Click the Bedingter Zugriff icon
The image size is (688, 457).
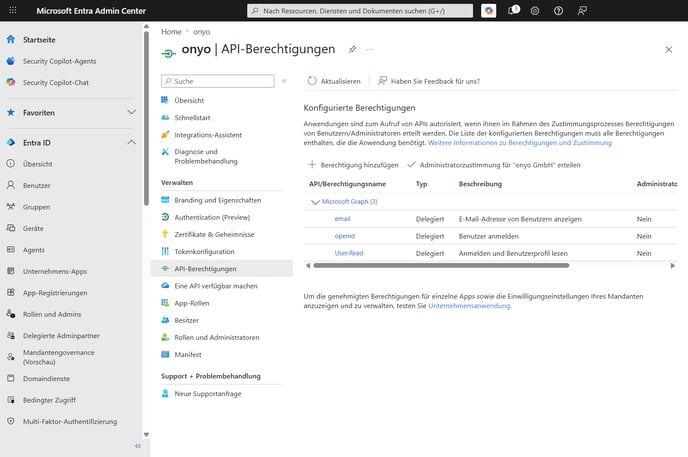pyautogui.click(x=11, y=400)
